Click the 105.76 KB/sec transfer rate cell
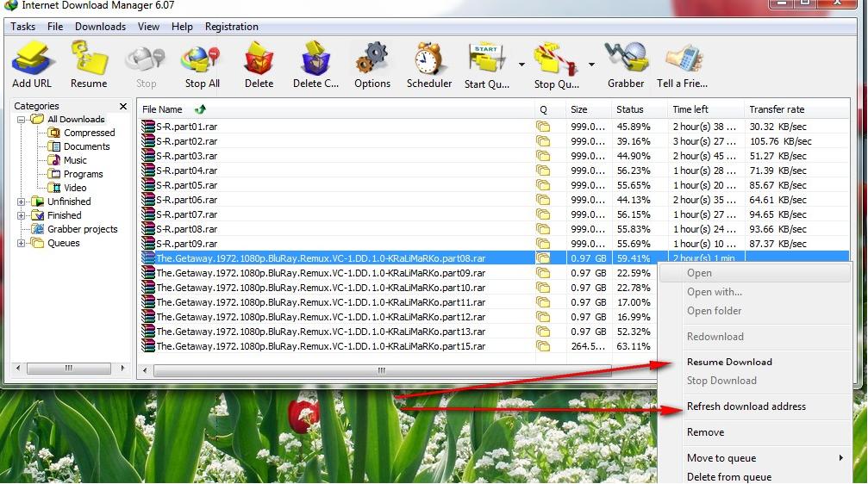Image resolution: width=868 pixels, height=484 pixels. coord(781,141)
